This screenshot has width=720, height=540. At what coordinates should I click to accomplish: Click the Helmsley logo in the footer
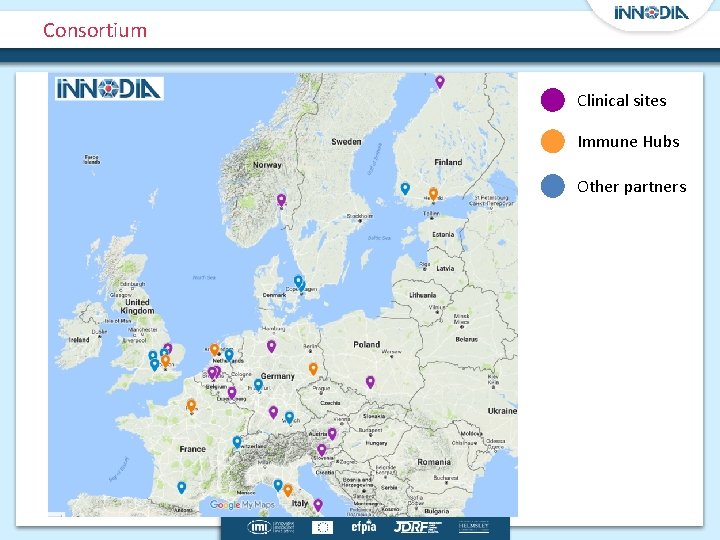474,527
